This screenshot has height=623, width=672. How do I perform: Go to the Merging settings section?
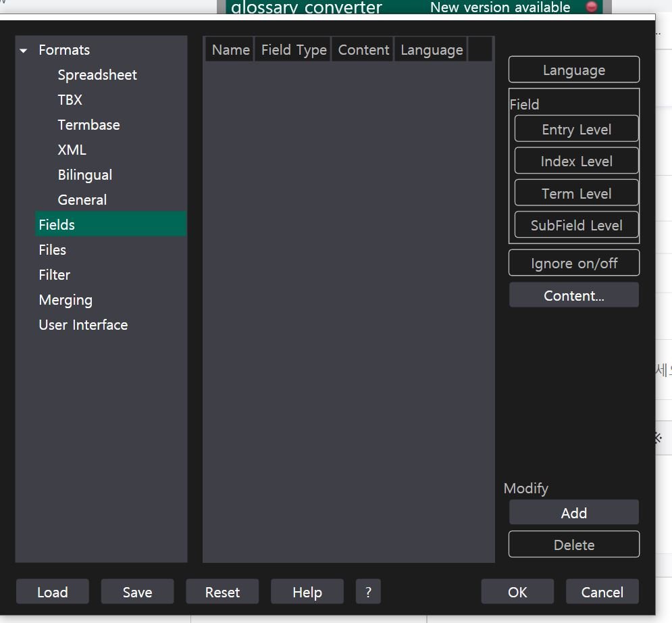click(66, 300)
